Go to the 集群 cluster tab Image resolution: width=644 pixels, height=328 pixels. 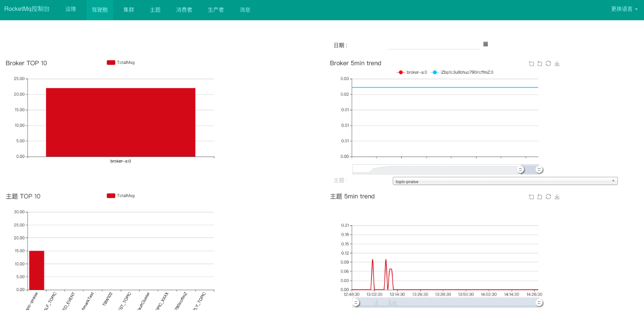click(129, 9)
